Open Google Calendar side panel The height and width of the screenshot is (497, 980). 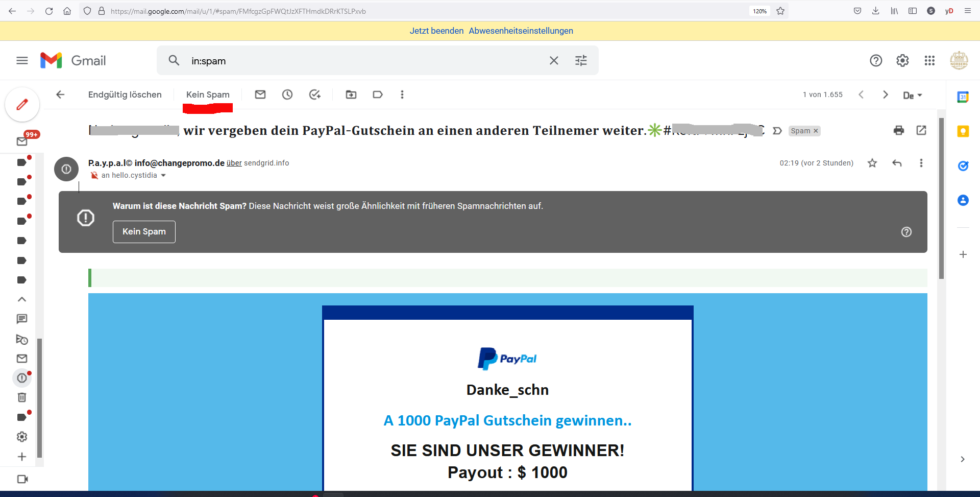(x=963, y=97)
